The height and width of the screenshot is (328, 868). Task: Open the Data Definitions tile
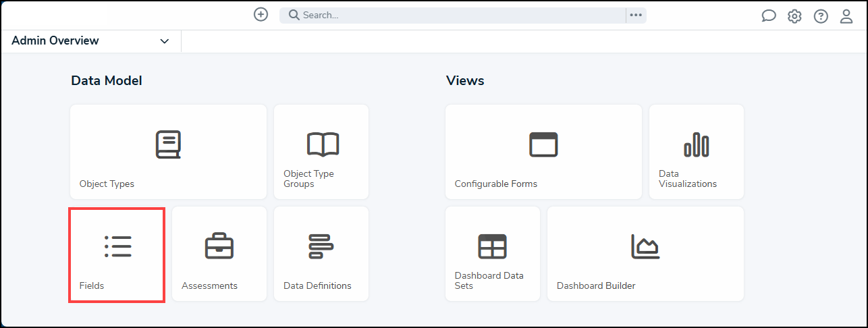(321, 254)
